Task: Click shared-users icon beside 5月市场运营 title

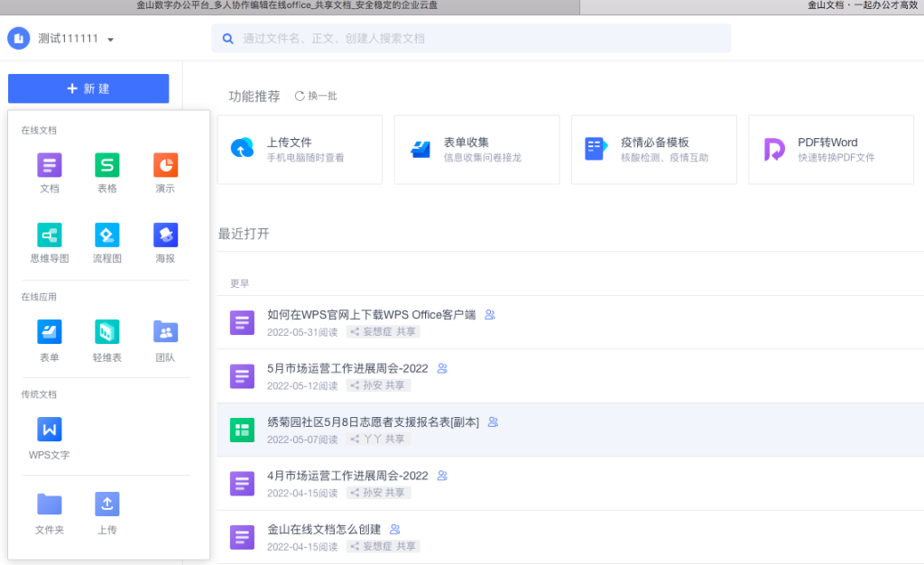Action: pyautogui.click(x=442, y=368)
